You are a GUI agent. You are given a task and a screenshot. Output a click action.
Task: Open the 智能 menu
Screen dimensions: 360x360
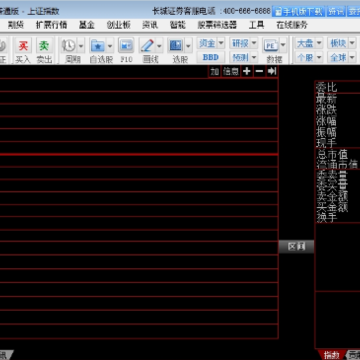178,25
